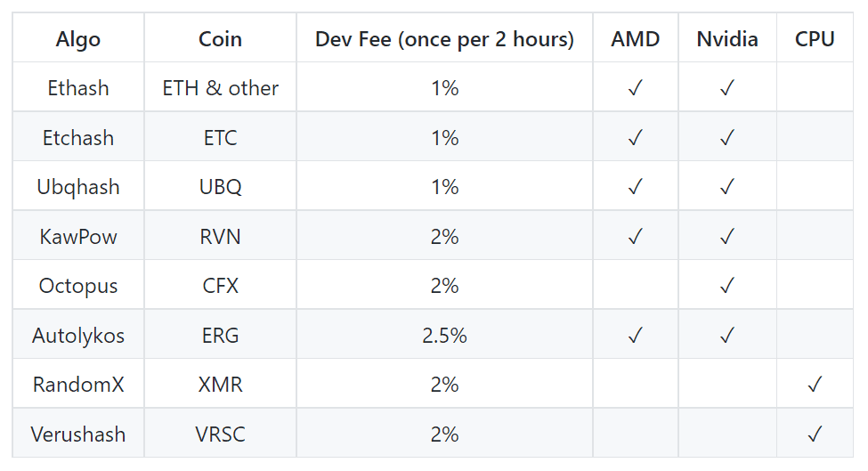
Task: Click the Verushash algorithm name
Action: (78, 434)
